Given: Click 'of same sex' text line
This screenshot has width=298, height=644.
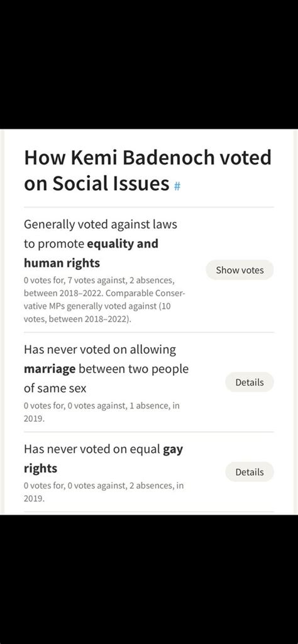Looking at the screenshot, I should (x=55, y=388).
